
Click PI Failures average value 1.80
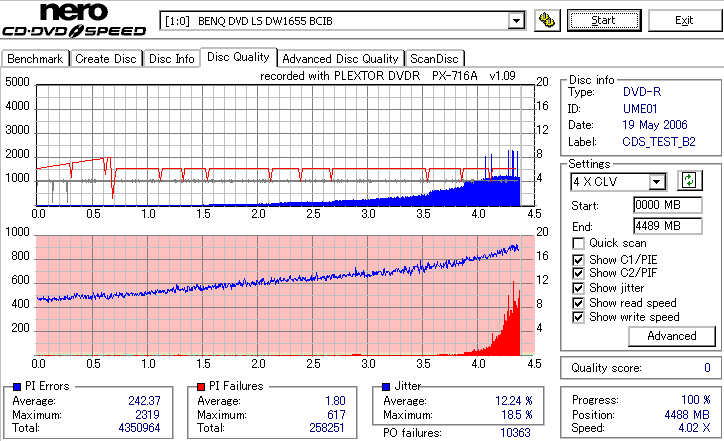click(x=335, y=401)
